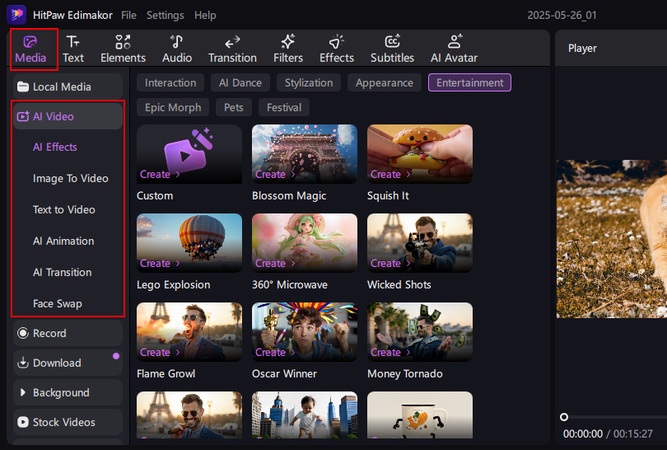The height and width of the screenshot is (450, 667).
Task: Open Text to Video option
Action: click(x=64, y=210)
